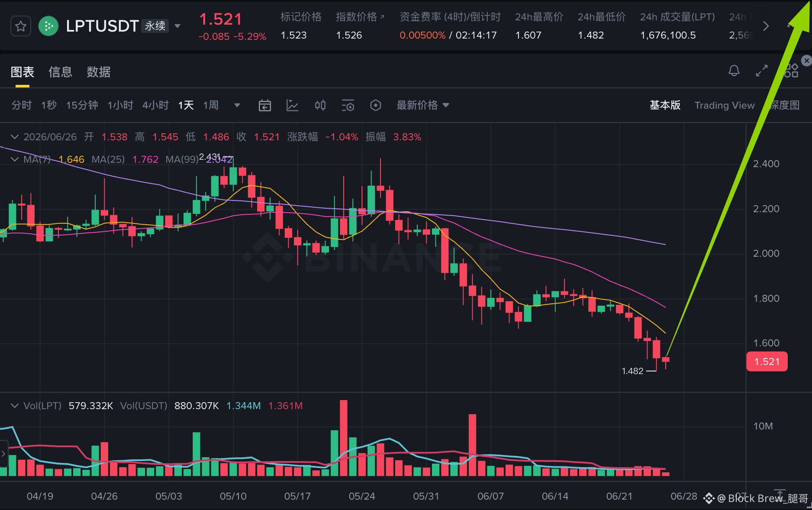
Task: Open the hexagon chart settings icon
Action: [x=376, y=105]
